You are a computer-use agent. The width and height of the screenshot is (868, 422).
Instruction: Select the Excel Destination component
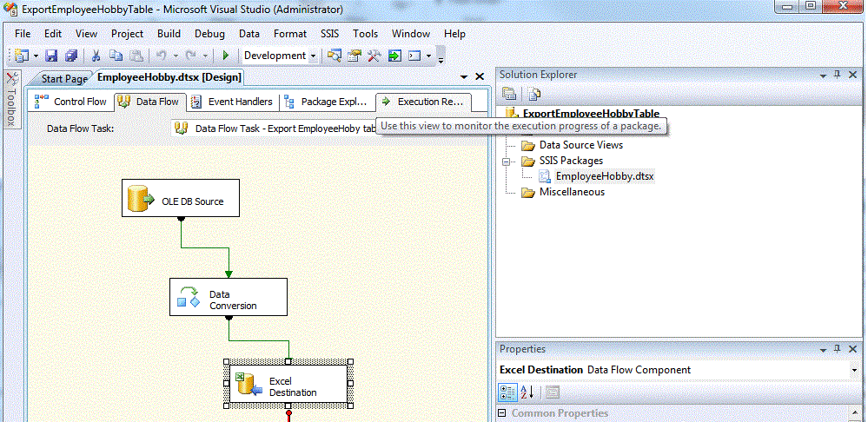(288, 384)
